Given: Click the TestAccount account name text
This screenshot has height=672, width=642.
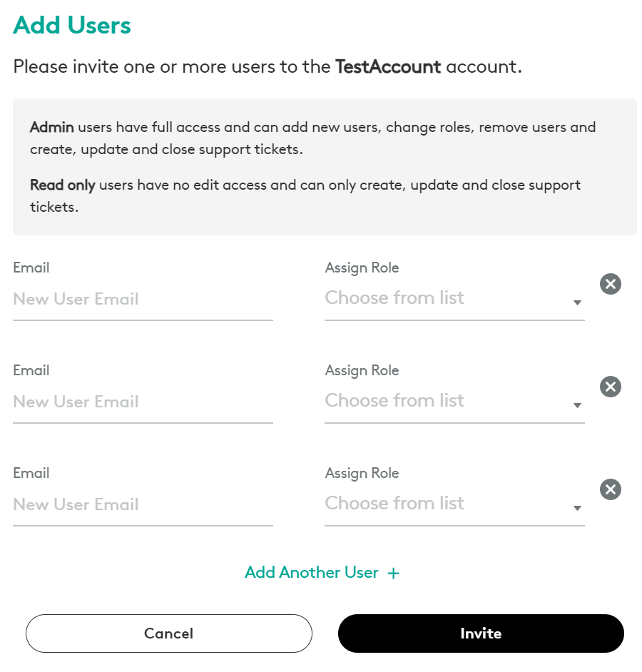Looking at the screenshot, I should point(387,66).
